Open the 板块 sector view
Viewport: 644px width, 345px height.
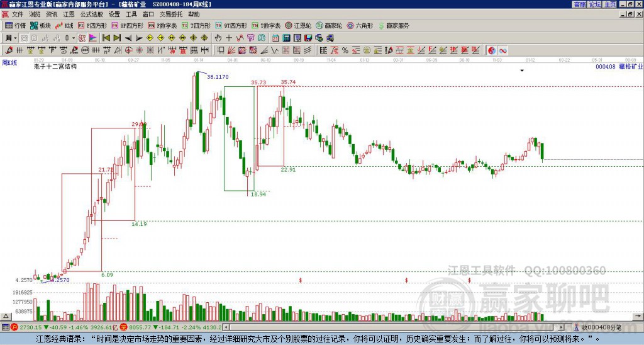(41, 25)
